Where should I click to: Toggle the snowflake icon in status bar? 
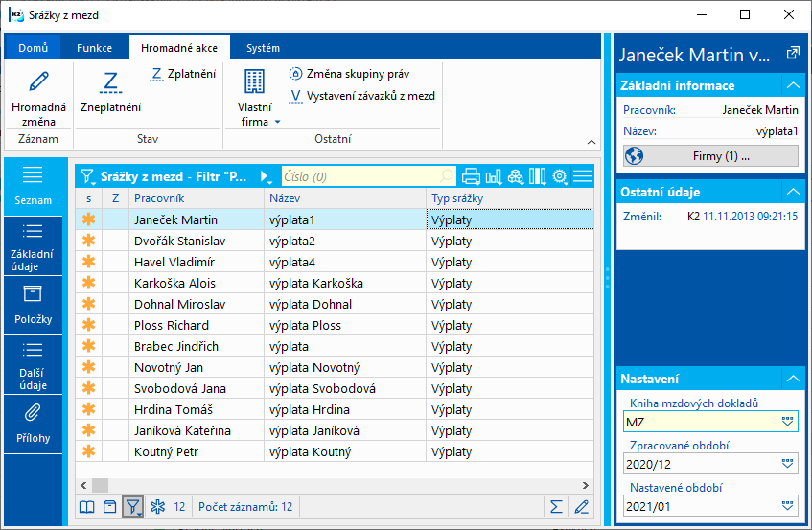(x=157, y=506)
